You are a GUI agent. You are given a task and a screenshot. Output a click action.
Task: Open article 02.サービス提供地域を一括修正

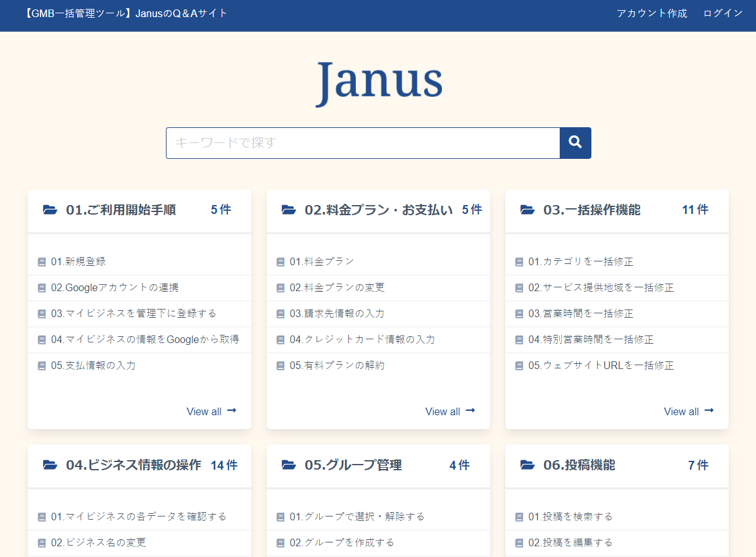602,287
